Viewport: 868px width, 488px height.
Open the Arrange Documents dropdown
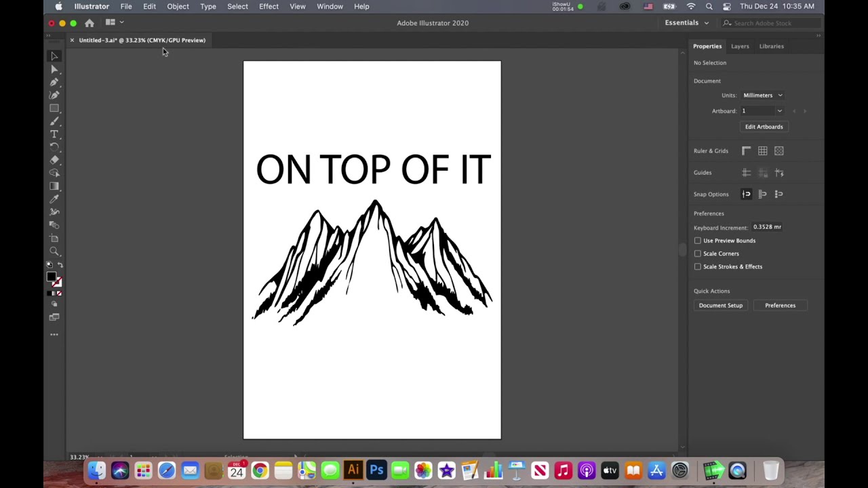[x=115, y=22]
